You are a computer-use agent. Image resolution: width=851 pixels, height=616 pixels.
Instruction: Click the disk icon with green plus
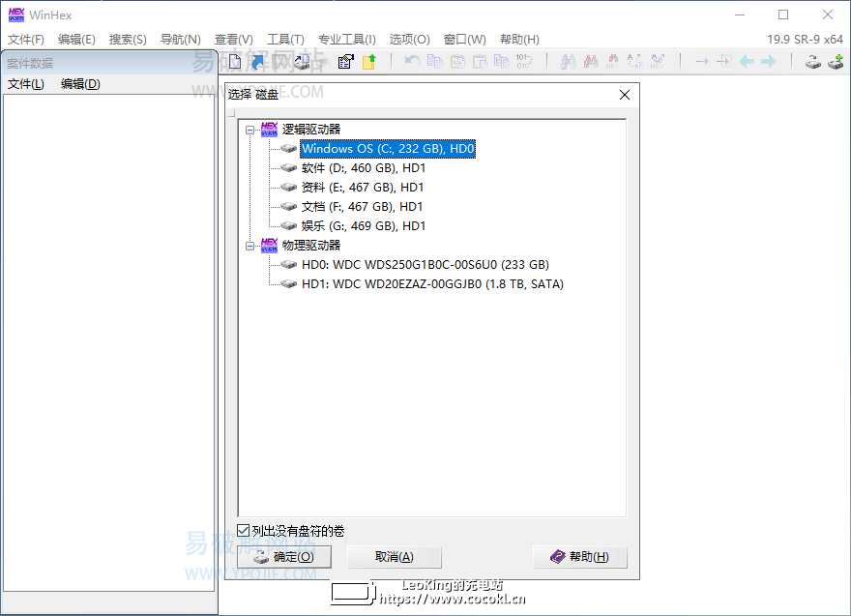836,62
